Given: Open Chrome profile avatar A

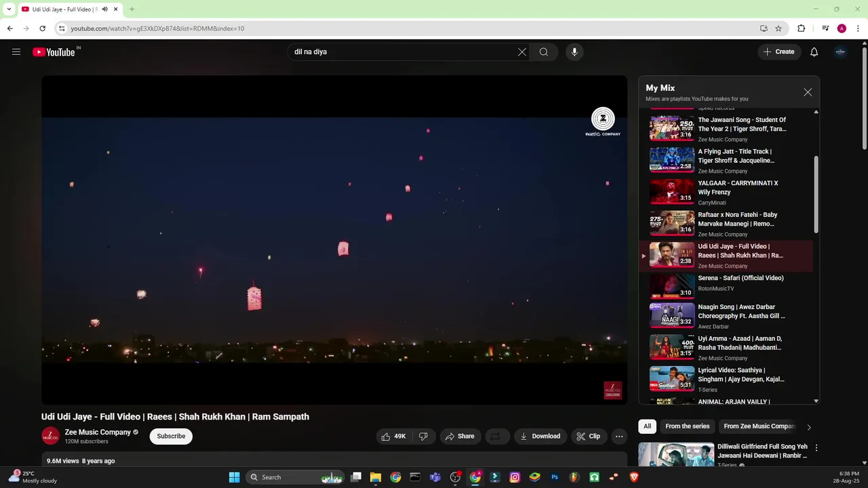Looking at the screenshot, I should pyautogui.click(x=842, y=28).
